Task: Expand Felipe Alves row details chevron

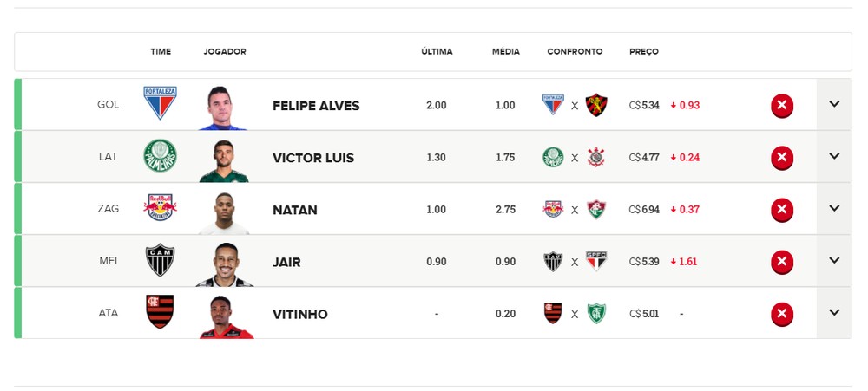Action: point(834,105)
